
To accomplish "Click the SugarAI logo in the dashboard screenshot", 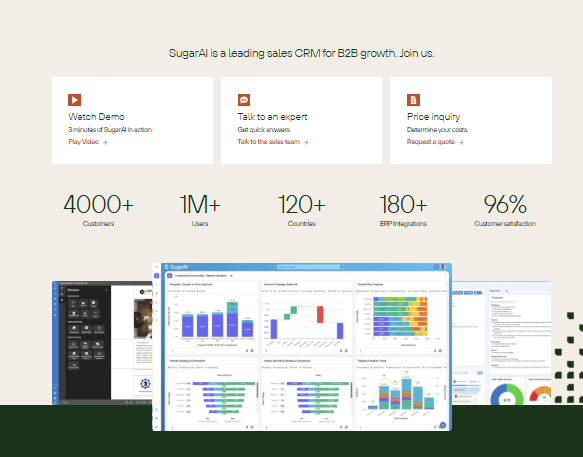I will coord(177,267).
